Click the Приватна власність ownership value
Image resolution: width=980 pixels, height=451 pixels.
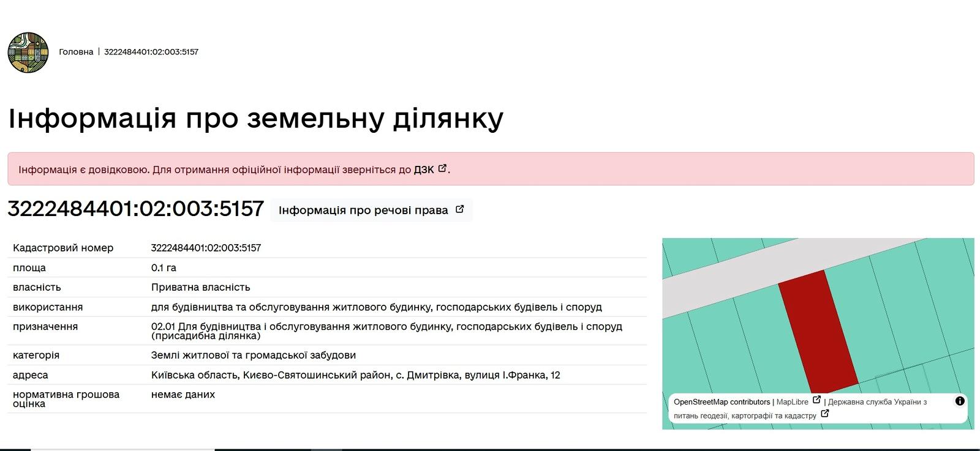pos(200,288)
